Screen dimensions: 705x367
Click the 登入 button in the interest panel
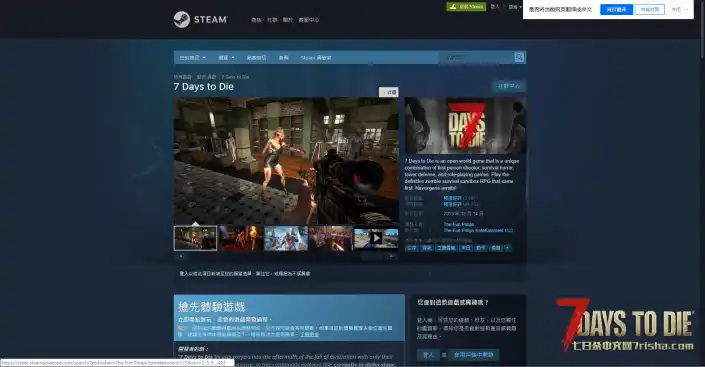tap(428, 355)
